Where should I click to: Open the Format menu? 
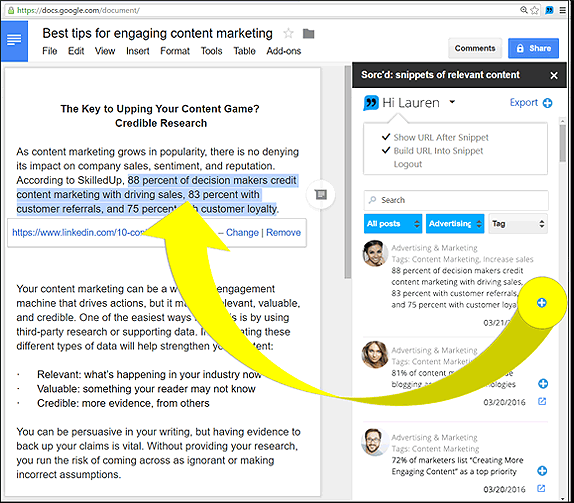tap(175, 51)
